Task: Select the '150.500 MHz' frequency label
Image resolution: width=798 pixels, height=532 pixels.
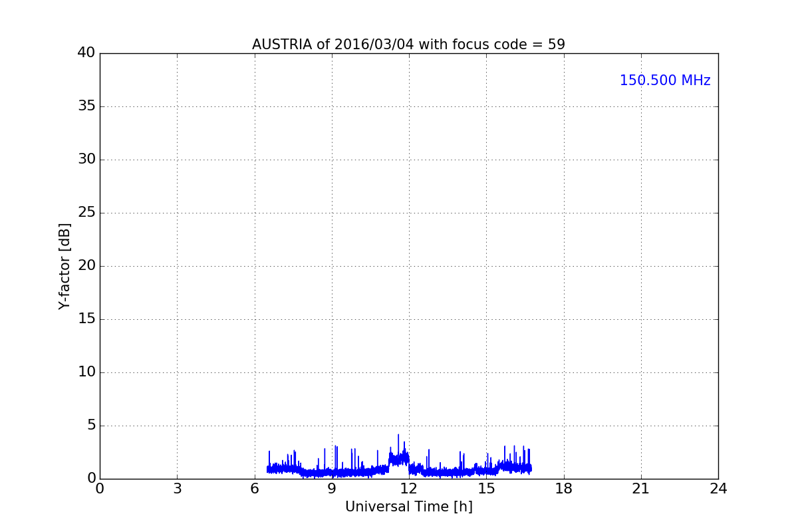Action: point(665,80)
